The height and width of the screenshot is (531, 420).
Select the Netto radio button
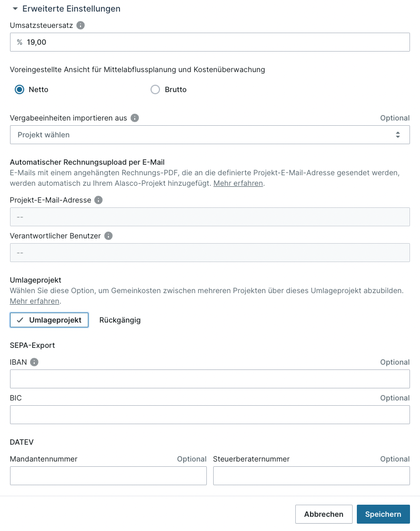click(x=20, y=89)
